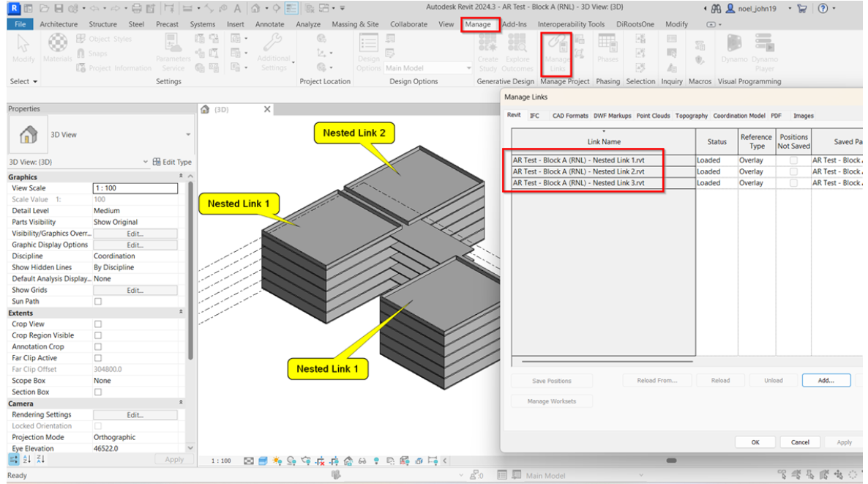Image resolution: width=868 pixels, height=484 pixels.
Task: Click OK in Manage Links dialog
Action: (x=755, y=442)
